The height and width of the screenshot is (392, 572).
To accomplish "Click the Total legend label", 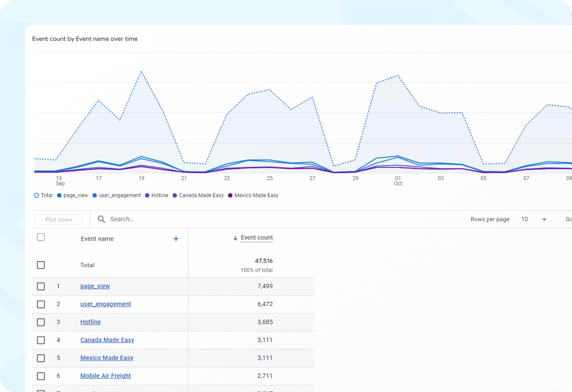I will point(47,195).
